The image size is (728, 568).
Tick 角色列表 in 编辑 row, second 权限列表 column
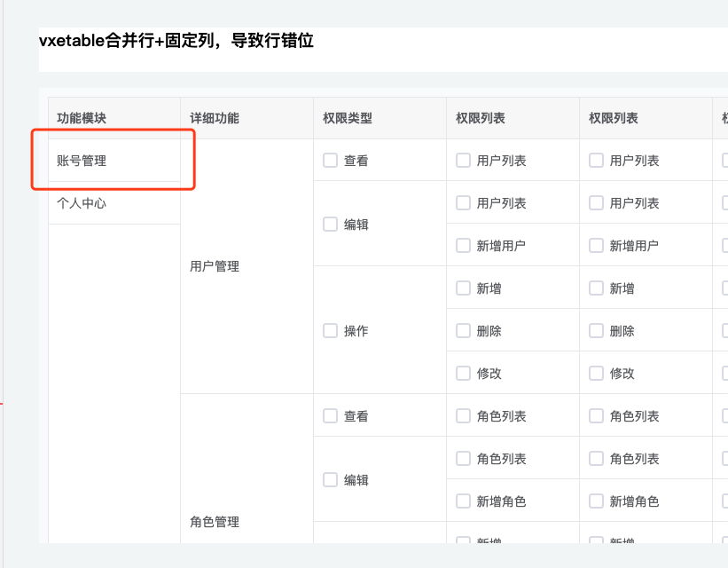pyautogui.click(x=596, y=458)
